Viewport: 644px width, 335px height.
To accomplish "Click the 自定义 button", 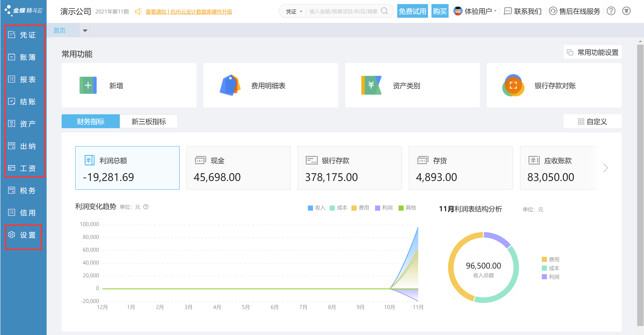I will 592,121.
